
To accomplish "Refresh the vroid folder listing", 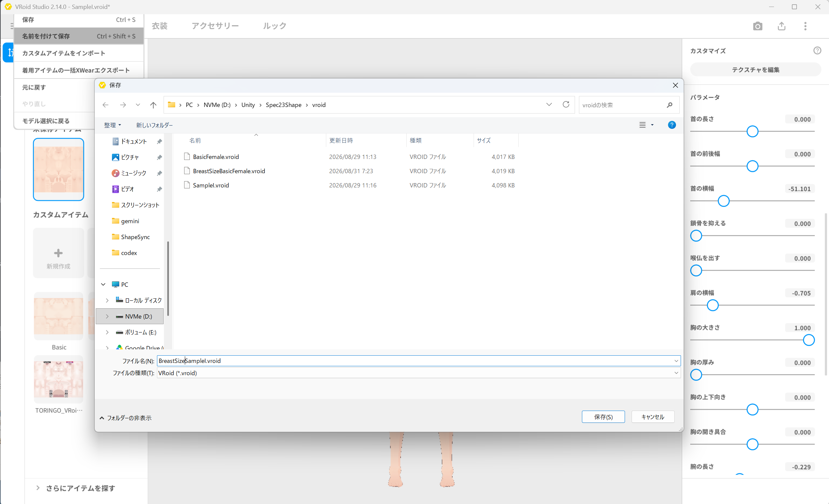I will 566,105.
